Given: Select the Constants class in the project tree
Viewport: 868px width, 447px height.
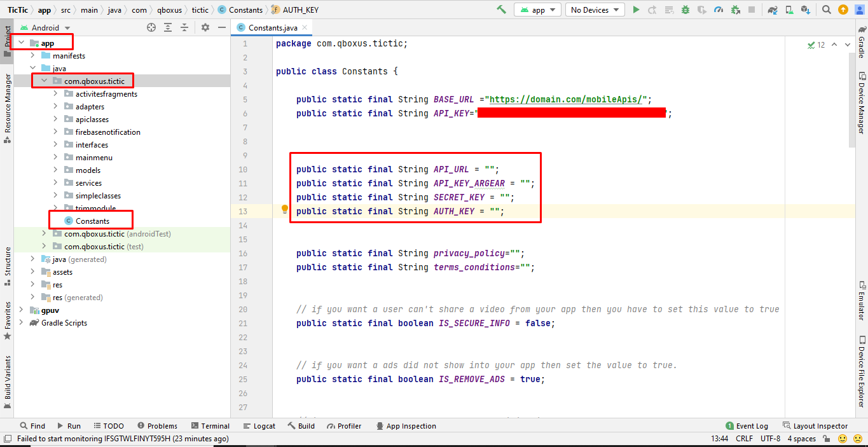Looking at the screenshot, I should click(x=92, y=221).
